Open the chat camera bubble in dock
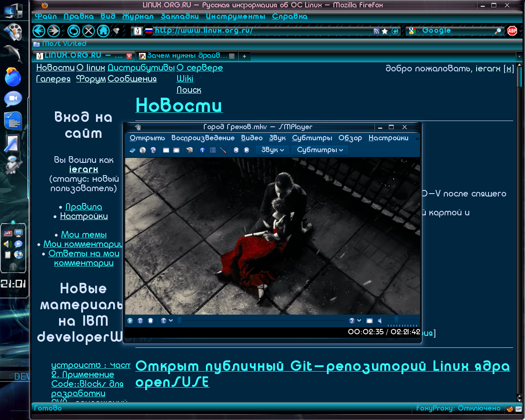 click(13, 99)
